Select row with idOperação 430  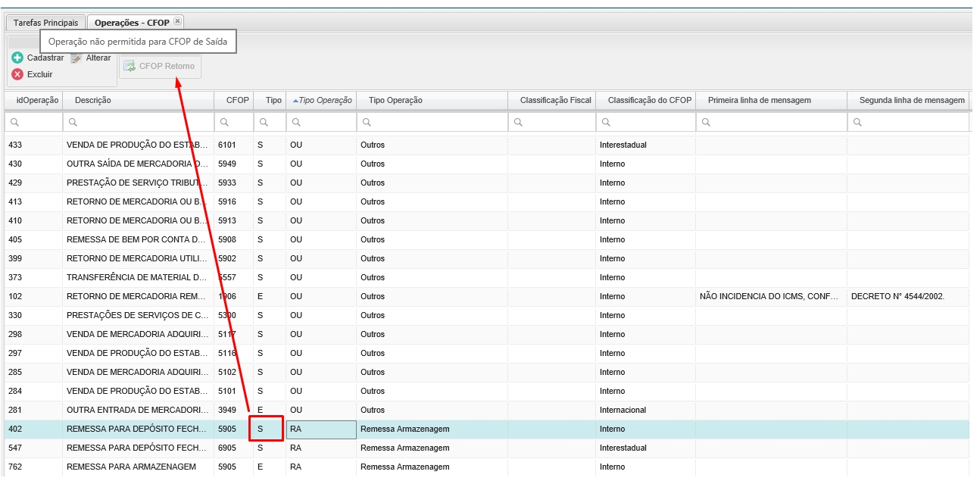(x=487, y=164)
